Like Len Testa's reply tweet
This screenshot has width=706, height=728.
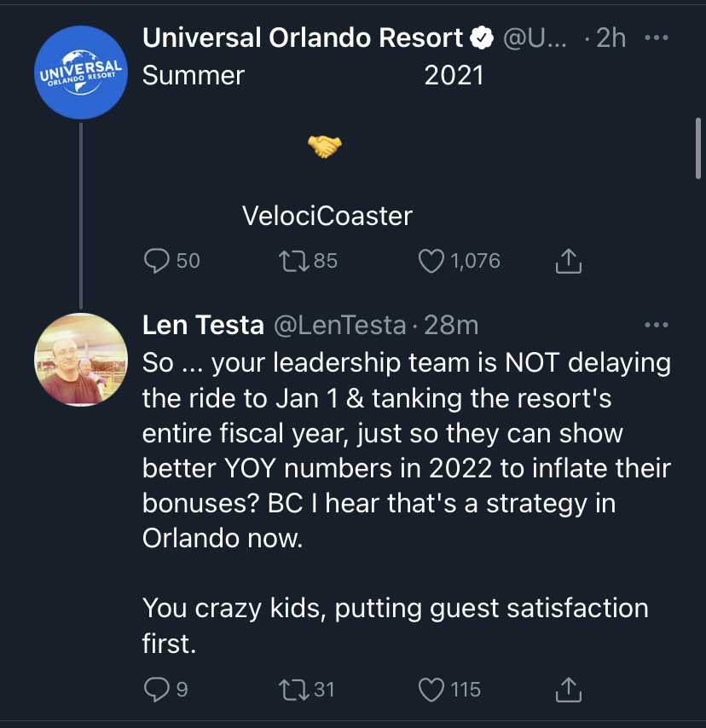click(x=432, y=689)
